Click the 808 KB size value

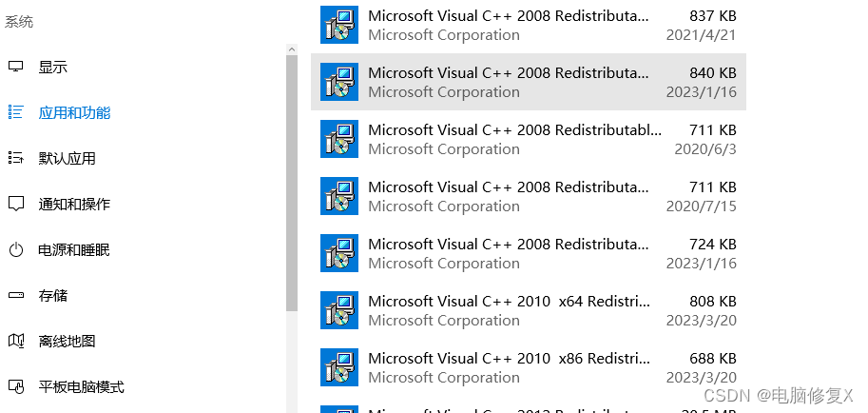click(x=713, y=301)
